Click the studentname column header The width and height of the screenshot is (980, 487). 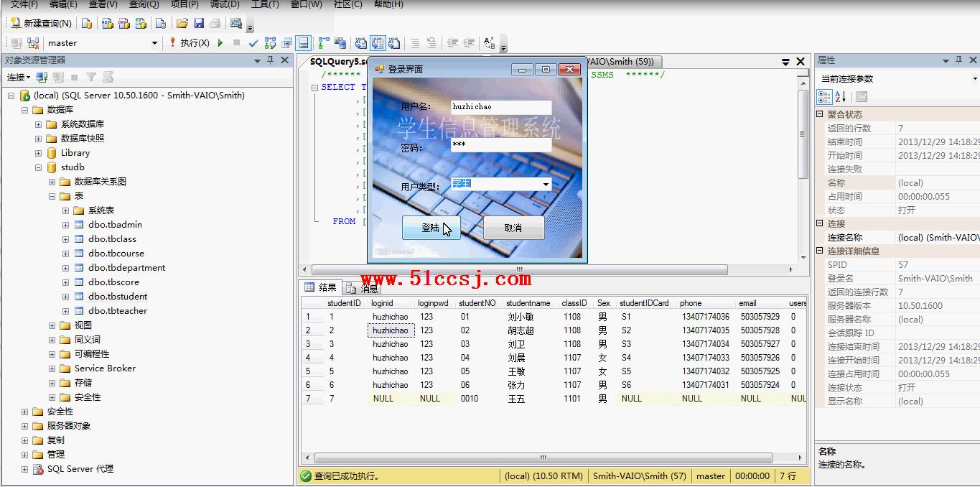point(528,303)
